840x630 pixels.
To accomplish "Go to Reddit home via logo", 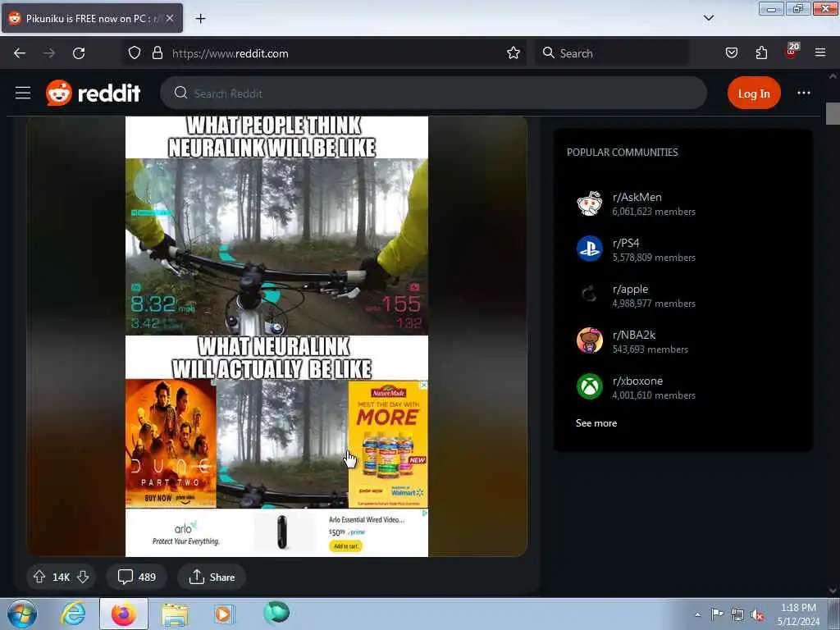I will pos(94,94).
